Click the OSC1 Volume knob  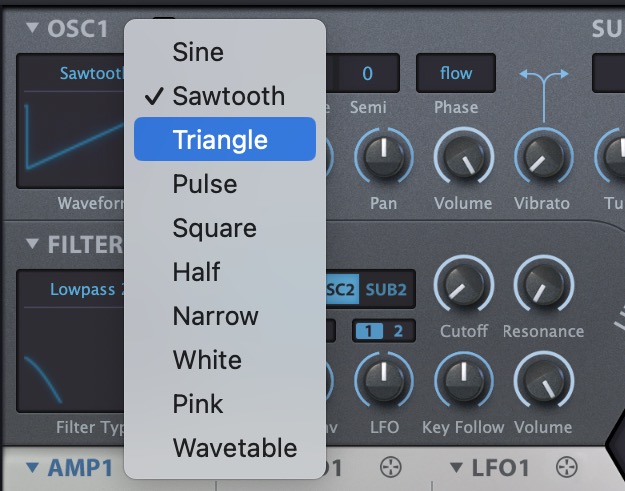pos(462,159)
